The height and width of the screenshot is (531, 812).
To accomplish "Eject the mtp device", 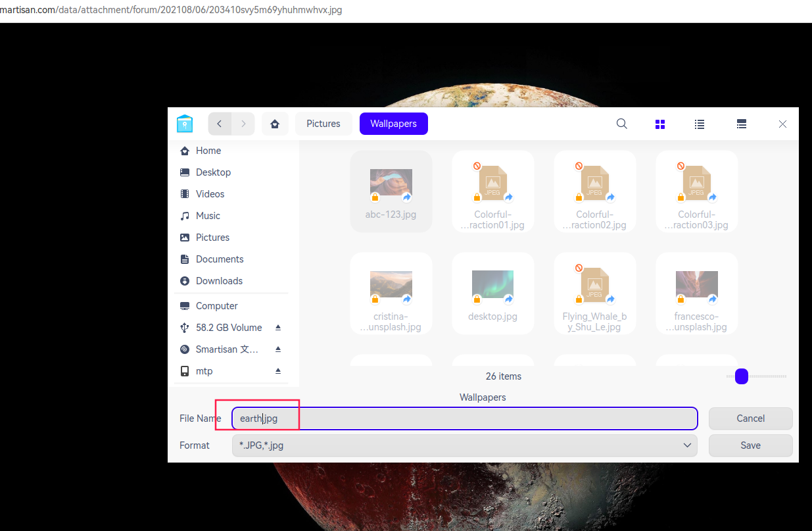I will (278, 371).
